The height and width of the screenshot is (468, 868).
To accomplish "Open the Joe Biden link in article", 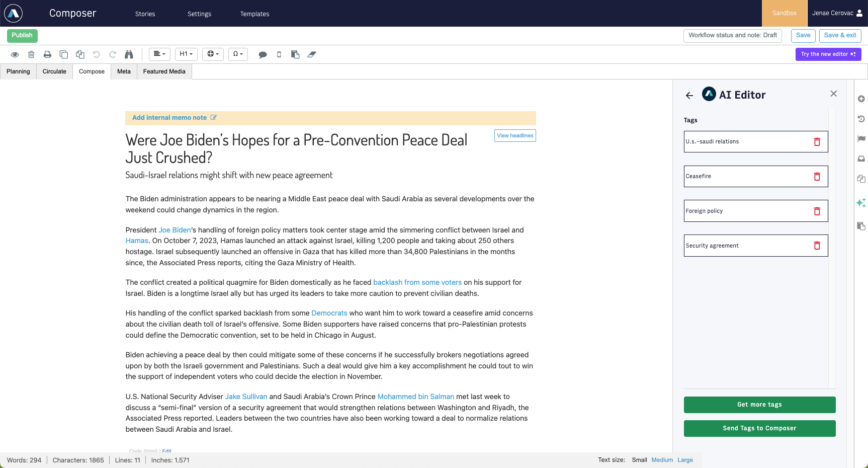I will coord(175,230).
